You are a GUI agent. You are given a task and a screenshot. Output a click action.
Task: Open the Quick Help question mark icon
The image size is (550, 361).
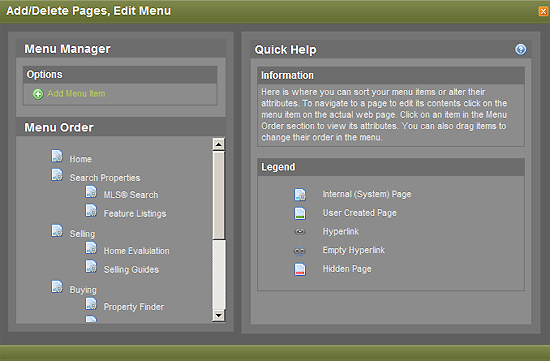click(x=521, y=49)
